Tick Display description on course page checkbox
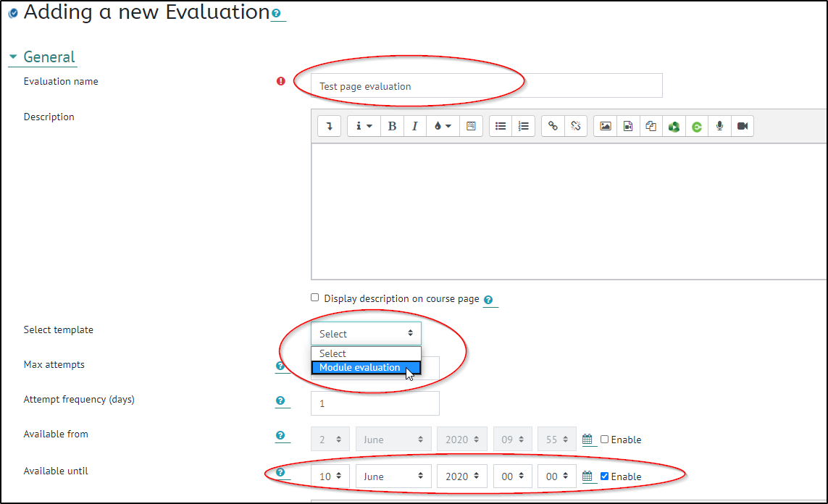This screenshot has height=504, width=828. [x=314, y=298]
